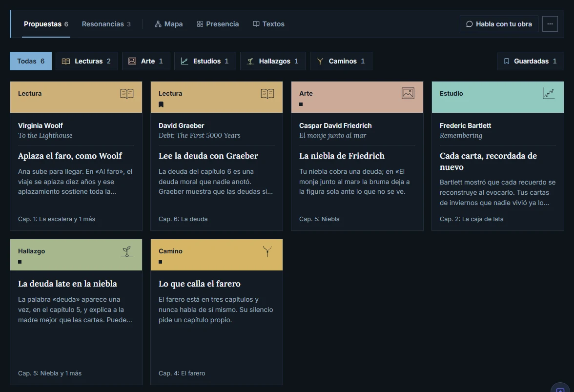
Task: Open Textos via its open-book icon
Action: 256,24
